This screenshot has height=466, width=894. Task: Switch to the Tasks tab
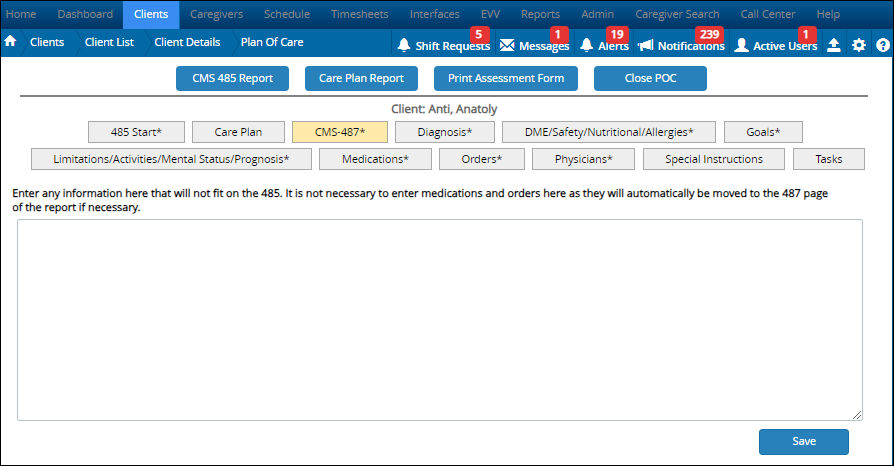[828, 159]
